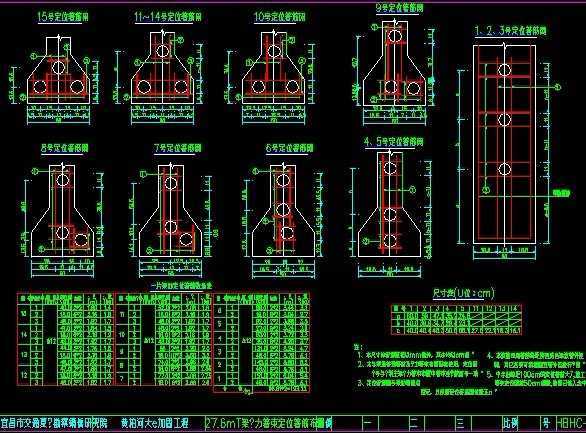Select the 4、5号 beam cross-section drawing
This screenshot has width=586, height=433.
[389, 204]
